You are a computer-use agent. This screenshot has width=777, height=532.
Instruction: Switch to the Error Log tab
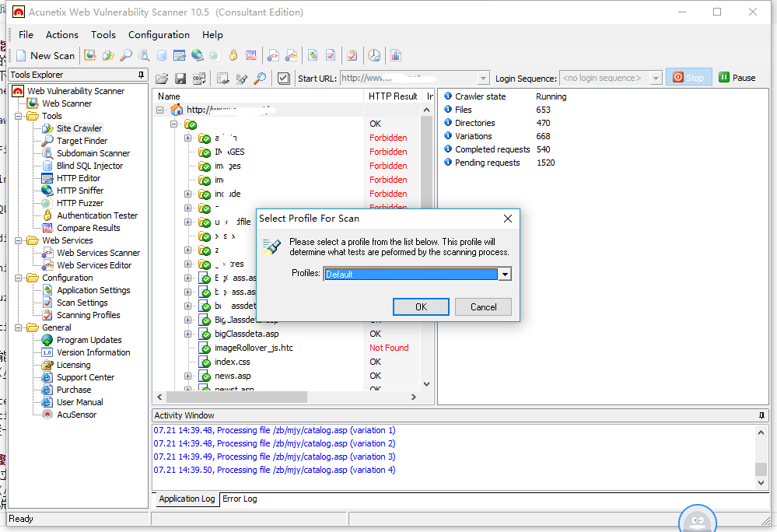pyautogui.click(x=240, y=499)
